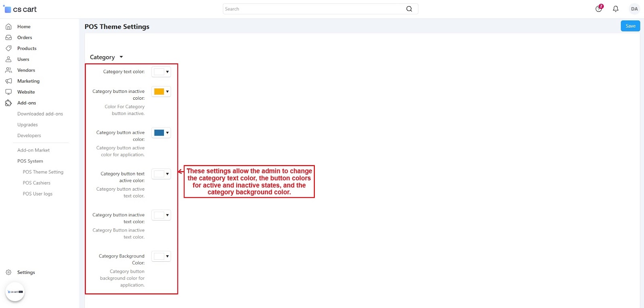Click the search magnifier icon
The height and width of the screenshot is (308, 644).
click(x=409, y=9)
